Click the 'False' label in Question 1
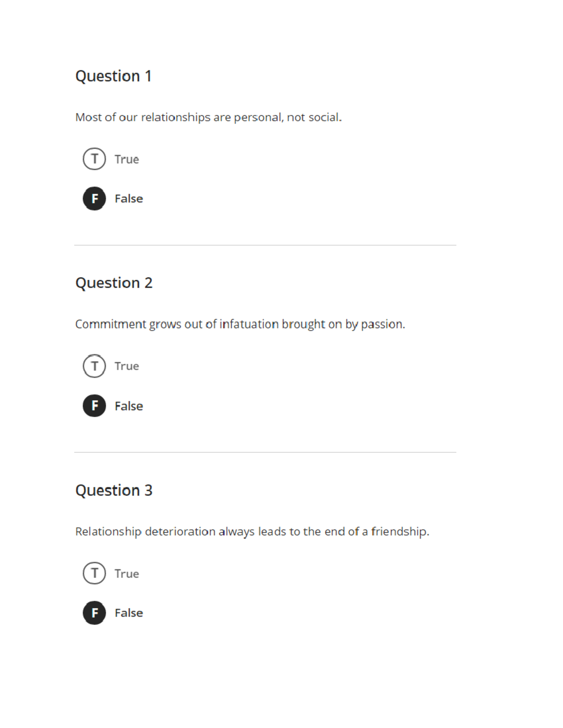The width and height of the screenshot is (563, 728). (x=129, y=199)
